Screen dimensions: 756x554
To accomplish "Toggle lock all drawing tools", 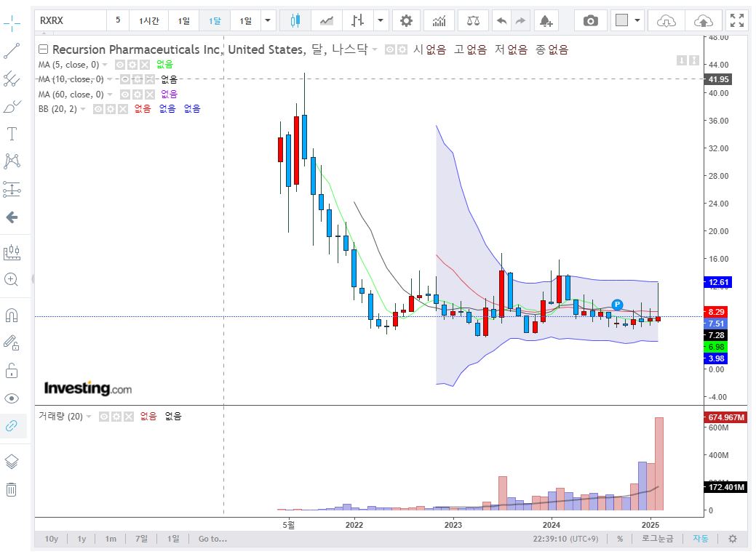I will [x=12, y=371].
